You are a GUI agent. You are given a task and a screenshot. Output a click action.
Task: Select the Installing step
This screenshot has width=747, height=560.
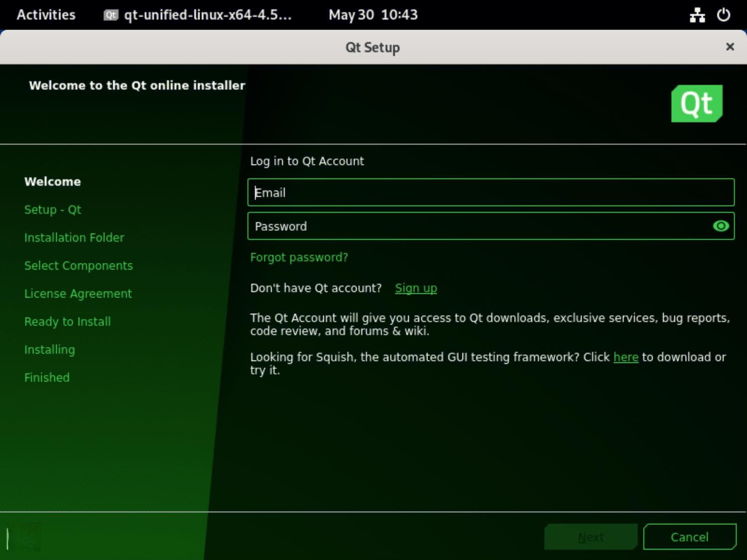(50, 349)
